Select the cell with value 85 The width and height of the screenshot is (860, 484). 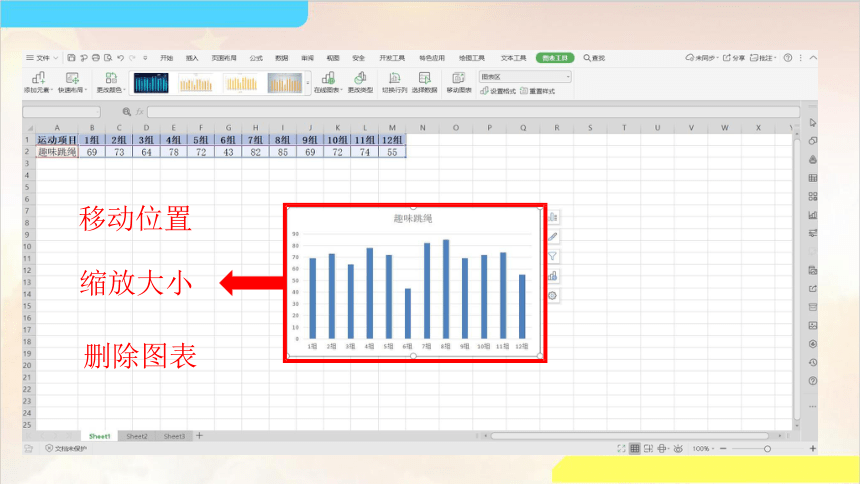(x=282, y=152)
